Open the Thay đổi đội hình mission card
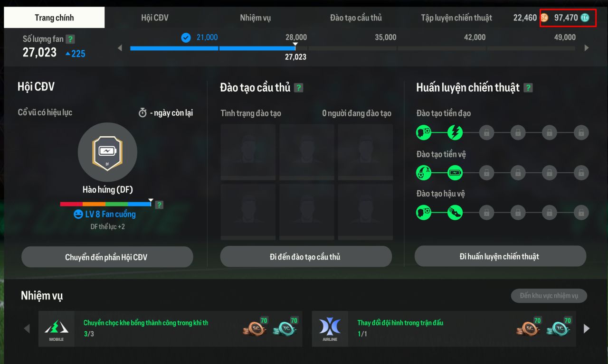 444,328
